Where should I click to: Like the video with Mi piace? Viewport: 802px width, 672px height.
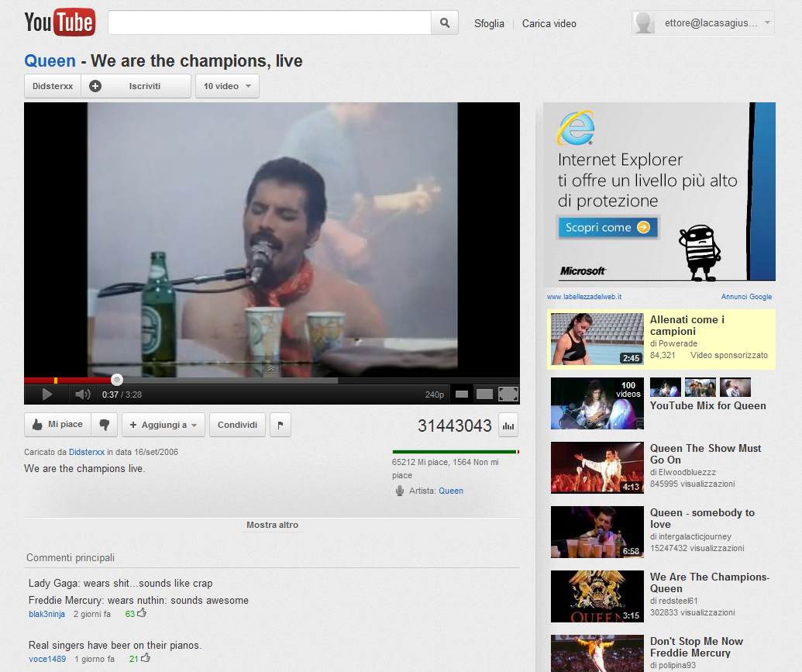point(58,425)
